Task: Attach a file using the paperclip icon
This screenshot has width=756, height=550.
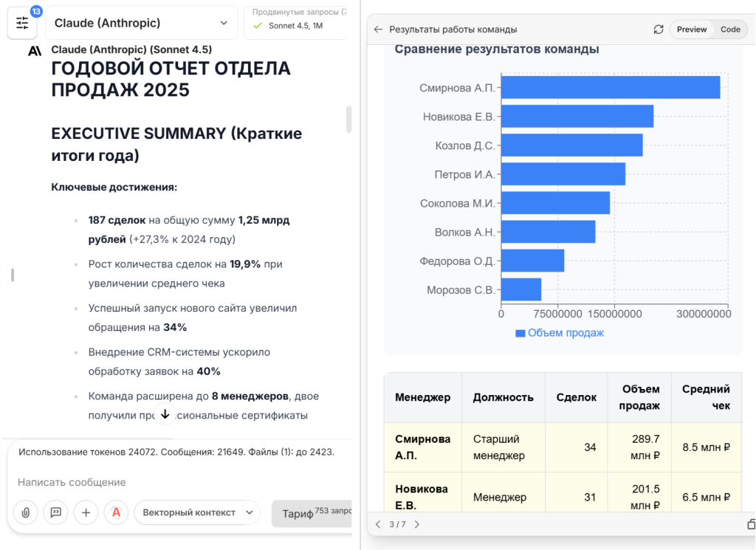Action: pyautogui.click(x=25, y=512)
